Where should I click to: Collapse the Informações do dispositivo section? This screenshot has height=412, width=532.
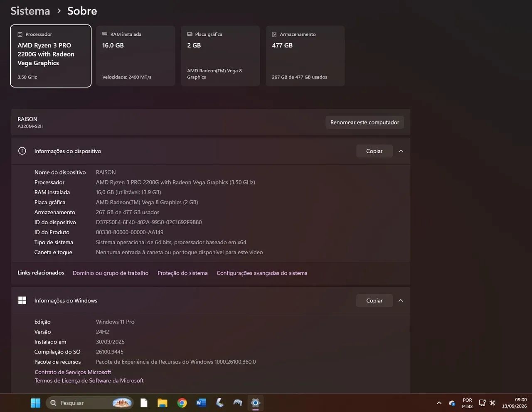pyautogui.click(x=401, y=151)
